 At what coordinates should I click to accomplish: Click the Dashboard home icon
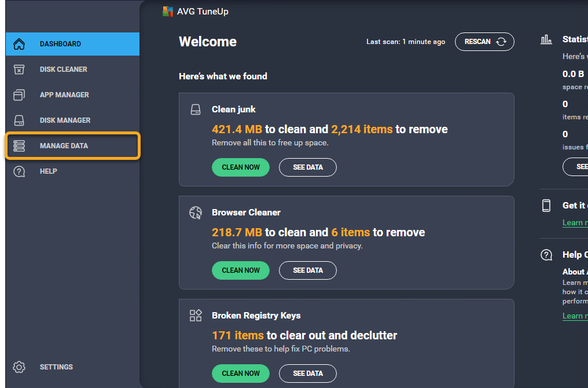tap(19, 44)
